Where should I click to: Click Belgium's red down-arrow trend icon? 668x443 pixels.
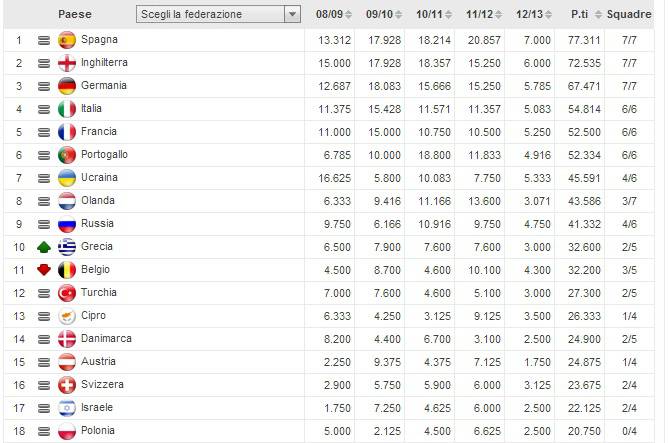(44, 270)
